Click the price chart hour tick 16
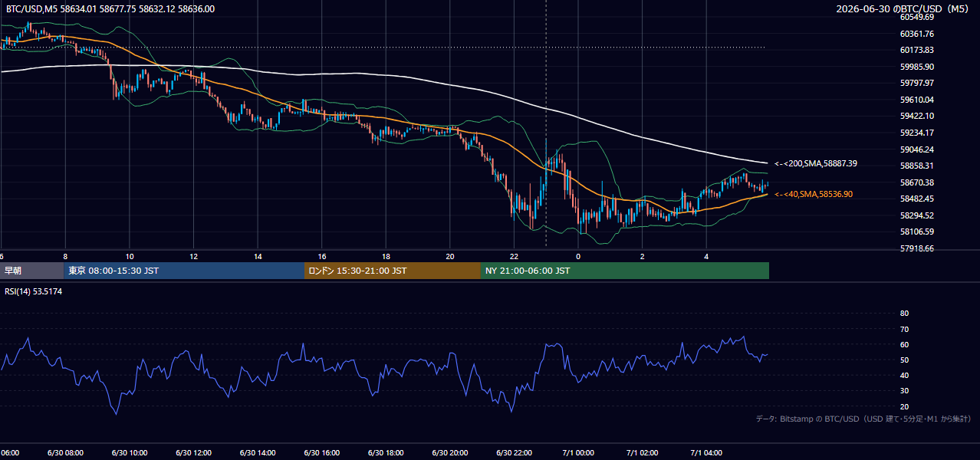Viewport: 980px width, 460px height. [x=322, y=256]
